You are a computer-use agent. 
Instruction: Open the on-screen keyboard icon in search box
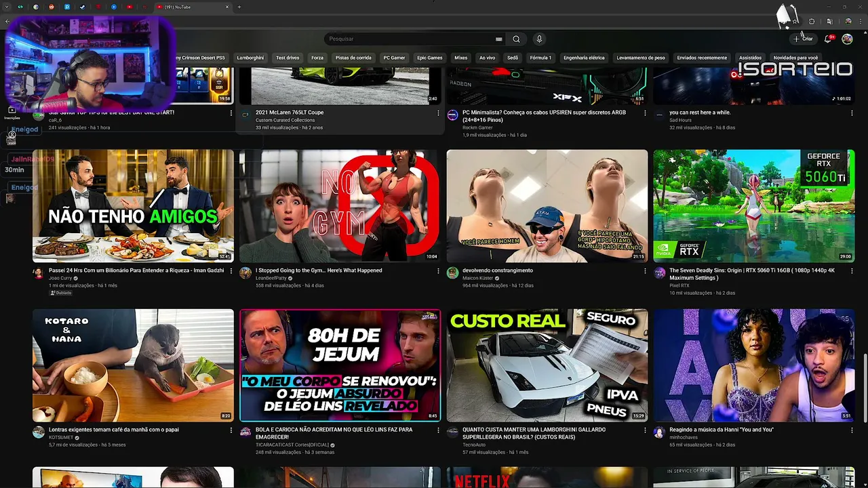[499, 39]
